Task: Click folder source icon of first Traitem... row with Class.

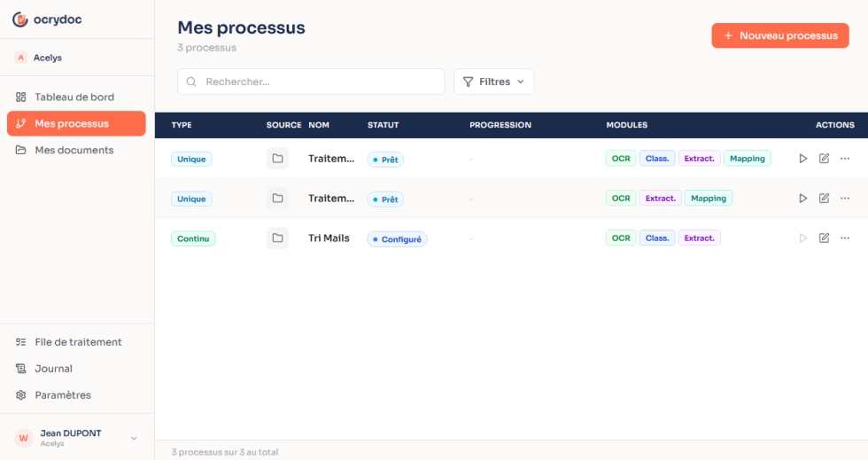Action: pyautogui.click(x=277, y=159)
